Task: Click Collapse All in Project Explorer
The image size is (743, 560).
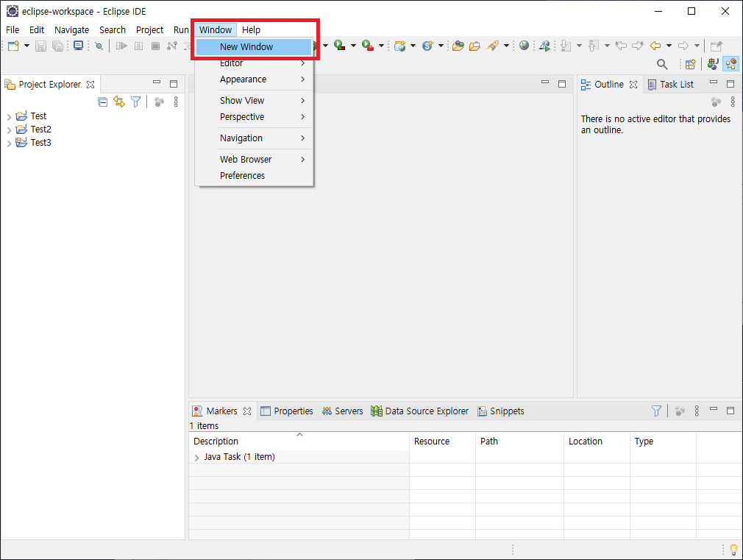Action: (102, 102)
